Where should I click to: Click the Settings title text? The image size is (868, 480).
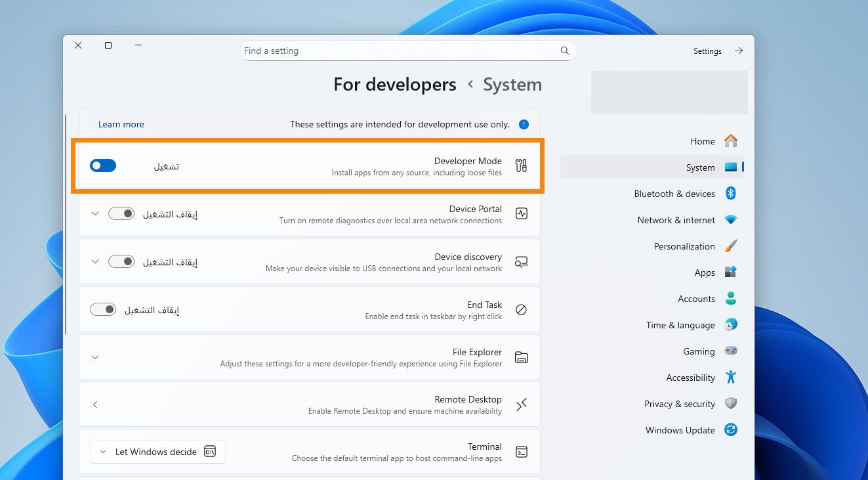coord(707,51)
